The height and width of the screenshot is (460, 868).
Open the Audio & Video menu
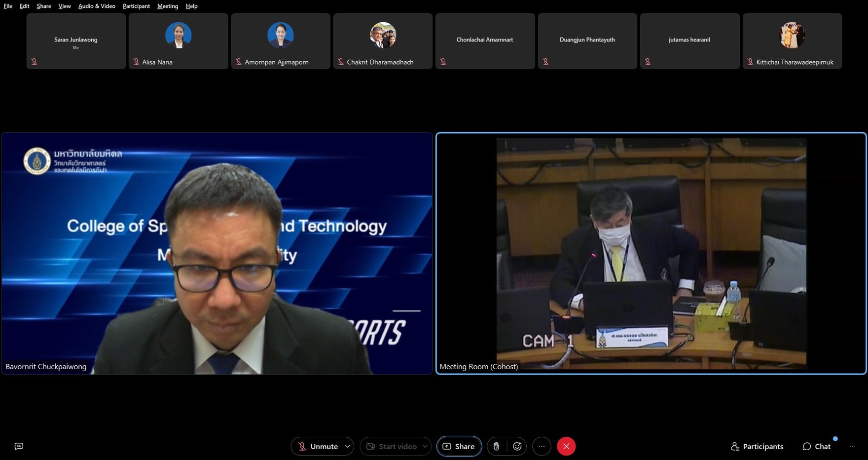click(97, 6)
